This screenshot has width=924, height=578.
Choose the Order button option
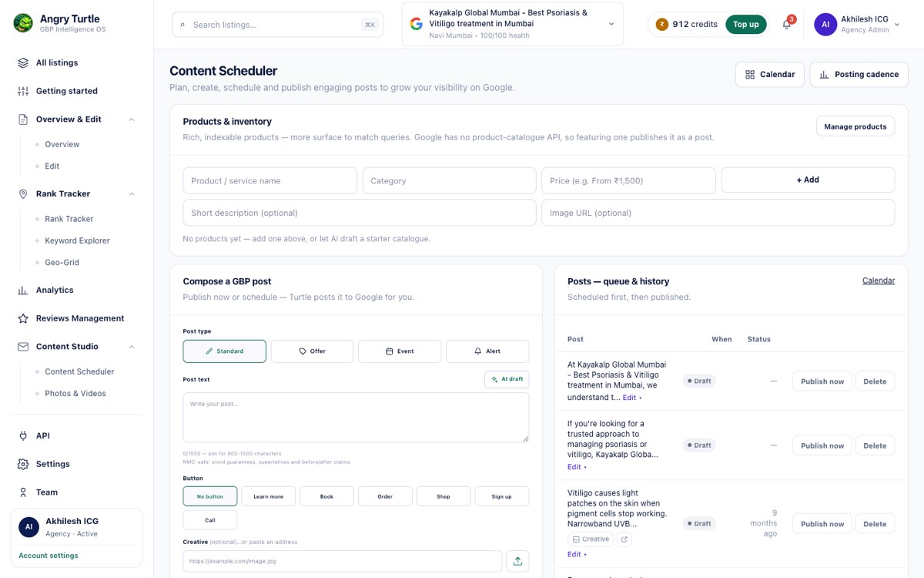[385, 496]
